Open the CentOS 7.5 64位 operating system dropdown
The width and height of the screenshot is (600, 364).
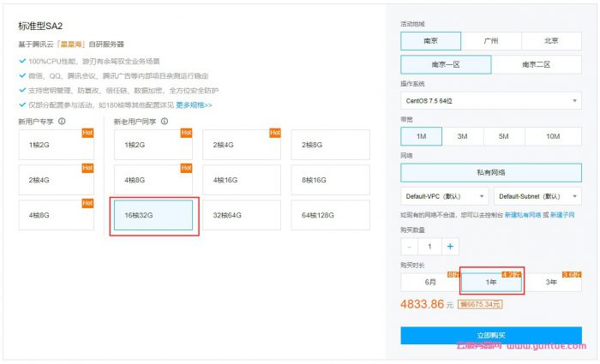pos(490,100)
